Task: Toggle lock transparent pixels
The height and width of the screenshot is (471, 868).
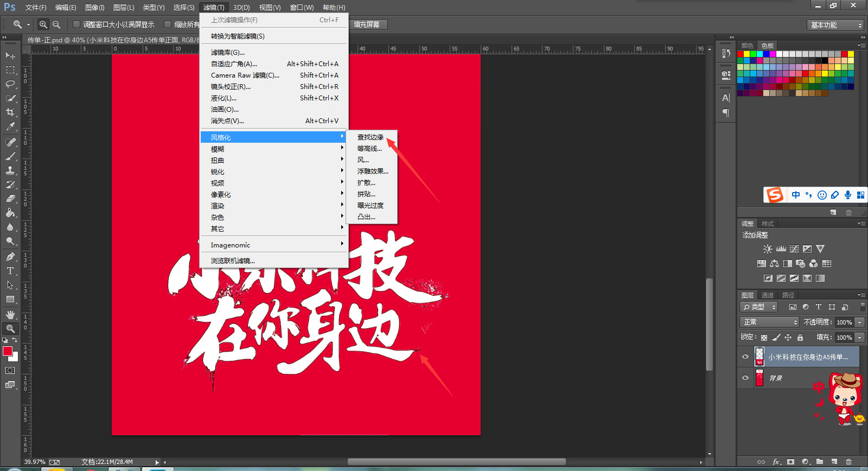Action: coord(764,338)
